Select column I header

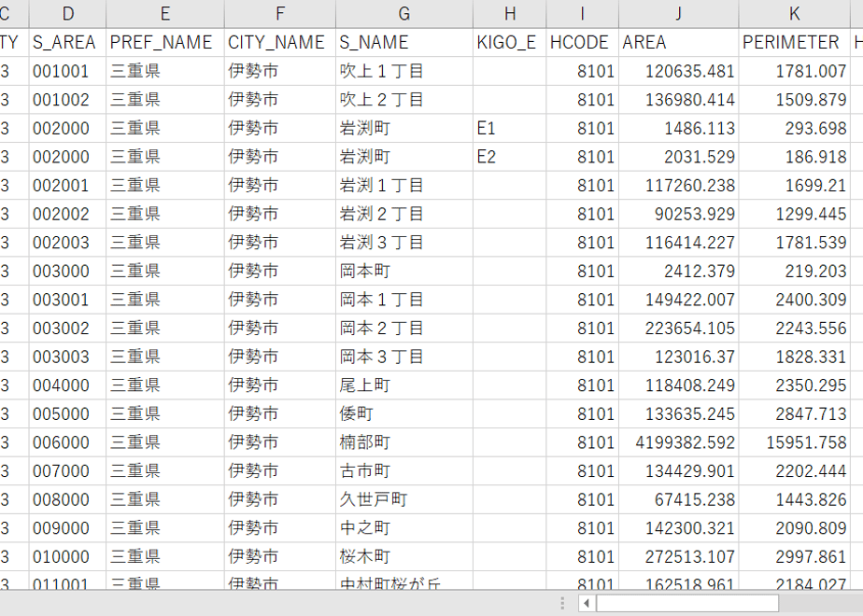582,14
